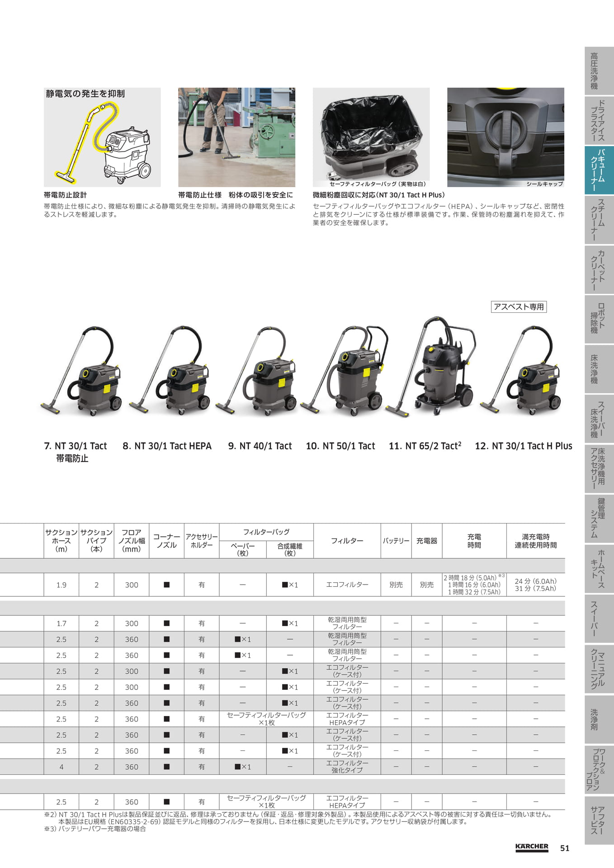
Task: Click the サクションホース(m) column header
Action: pyautogui.click(x=61, y=541)
